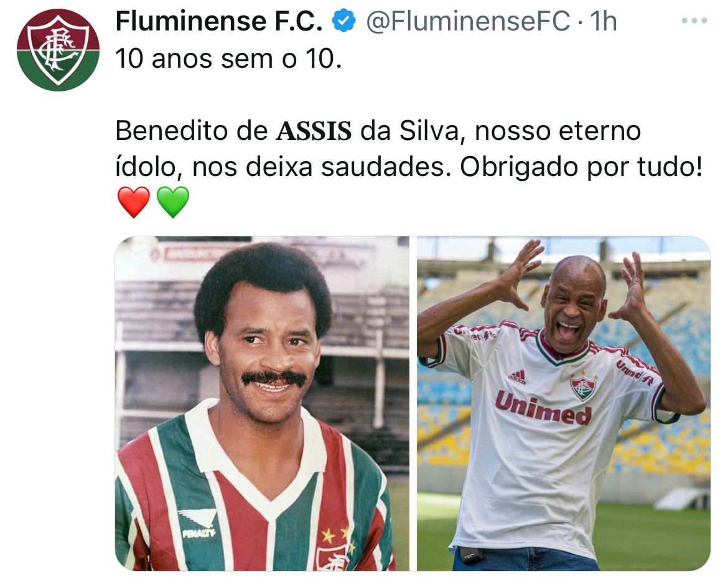Click the Adidas logo on white jersey
The height and width of the screenshot is (584, 728).
[x=516, y=376]
